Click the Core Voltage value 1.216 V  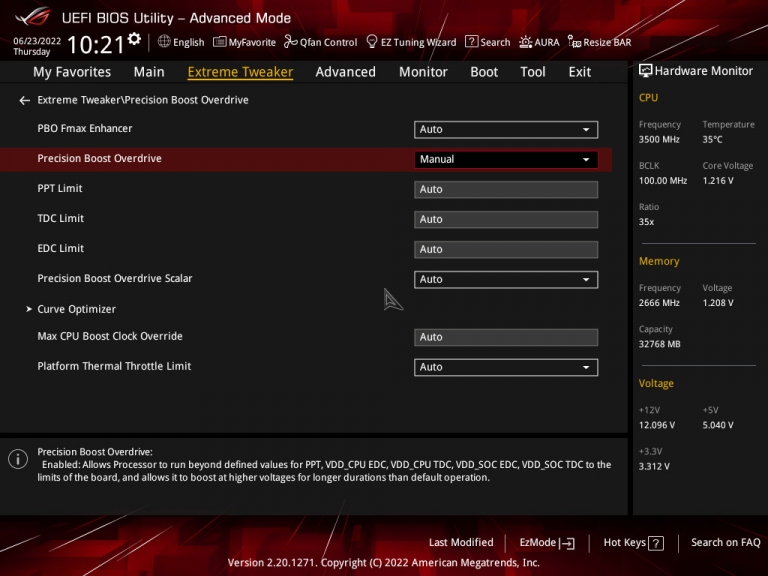(718, 181)
